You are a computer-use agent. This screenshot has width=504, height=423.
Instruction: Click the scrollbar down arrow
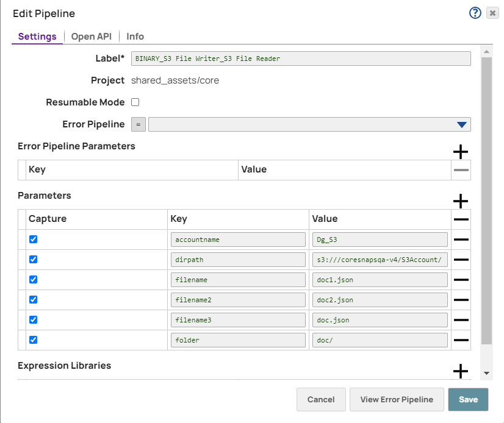click(486, 372)
